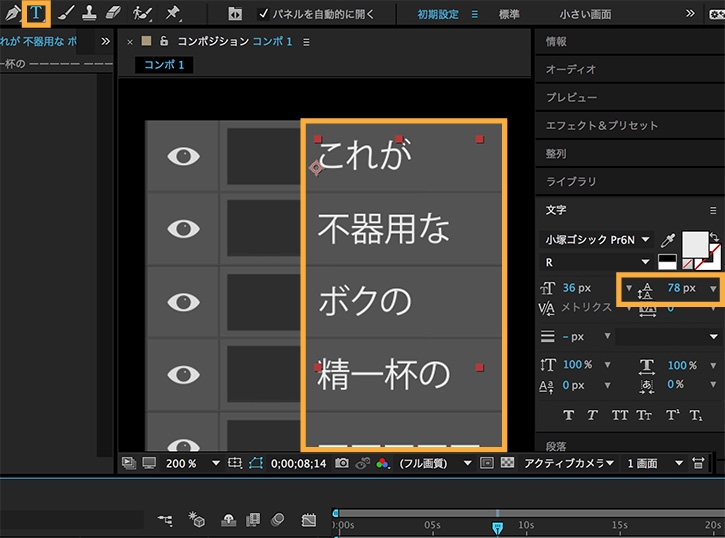Click the 0;00;08;14 timecode
This screenshot has height=538, width=725.
[298, 463]
